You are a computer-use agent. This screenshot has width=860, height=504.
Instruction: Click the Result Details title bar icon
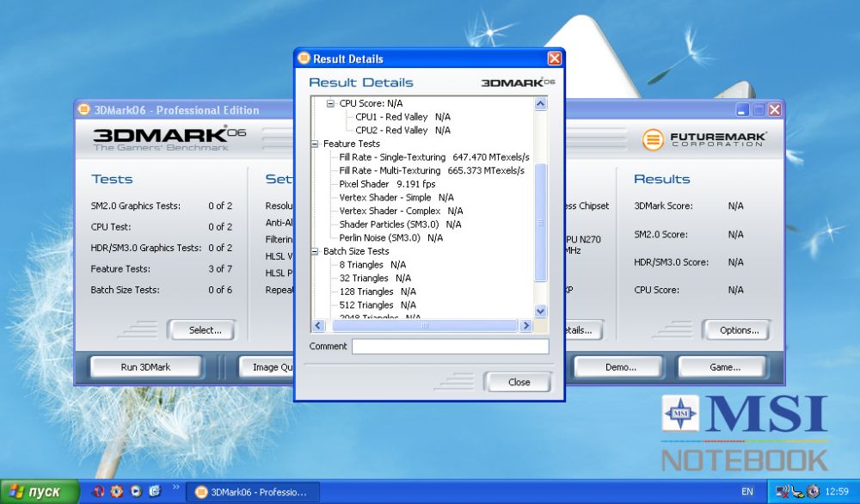304,58
